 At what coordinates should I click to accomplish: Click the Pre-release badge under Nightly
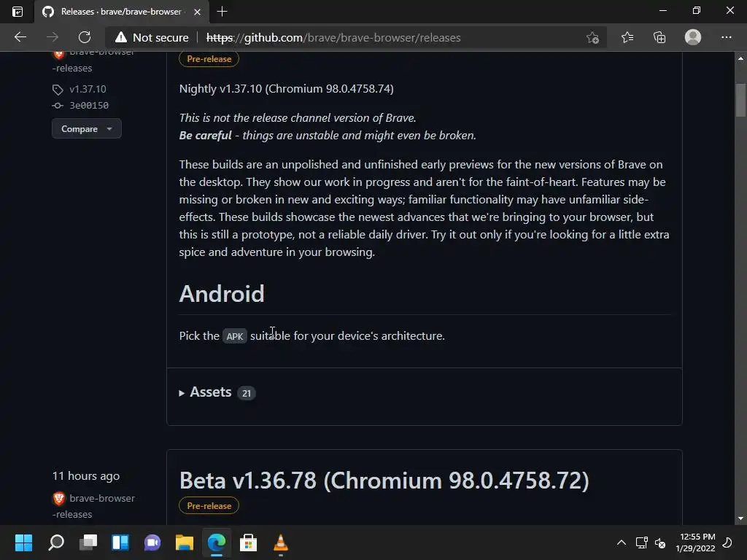(x=209, y=59)
